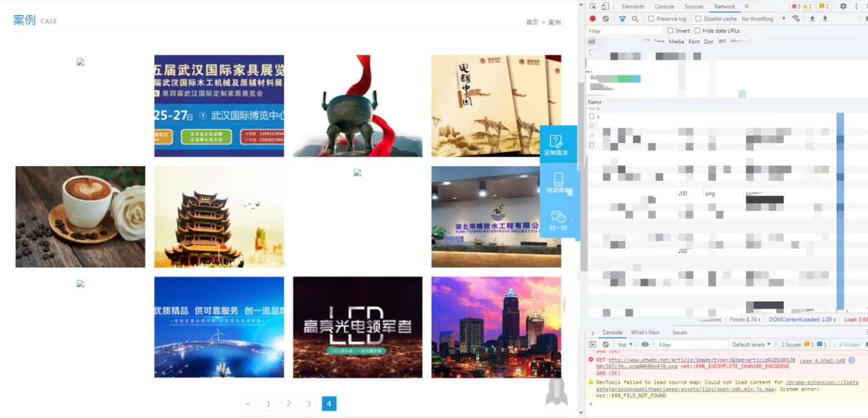Click the red record network log button
868x418 pixels.
point(592,18)
